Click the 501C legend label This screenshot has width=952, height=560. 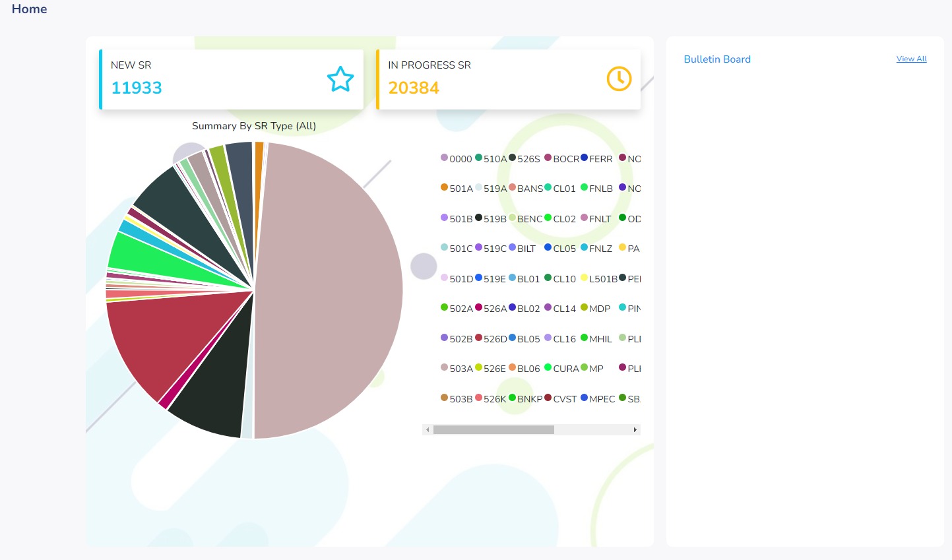click(461, 249)
